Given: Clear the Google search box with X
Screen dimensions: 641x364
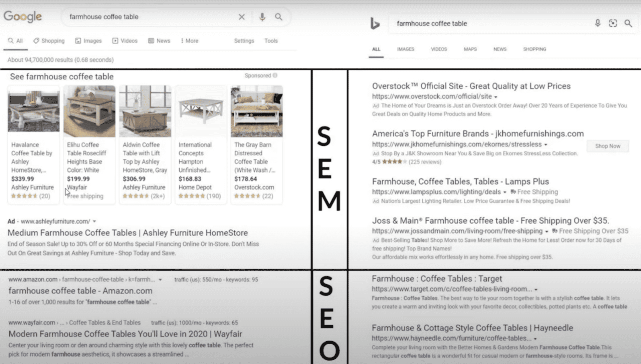Looking at the screenshot, I should tap(241, 17).
